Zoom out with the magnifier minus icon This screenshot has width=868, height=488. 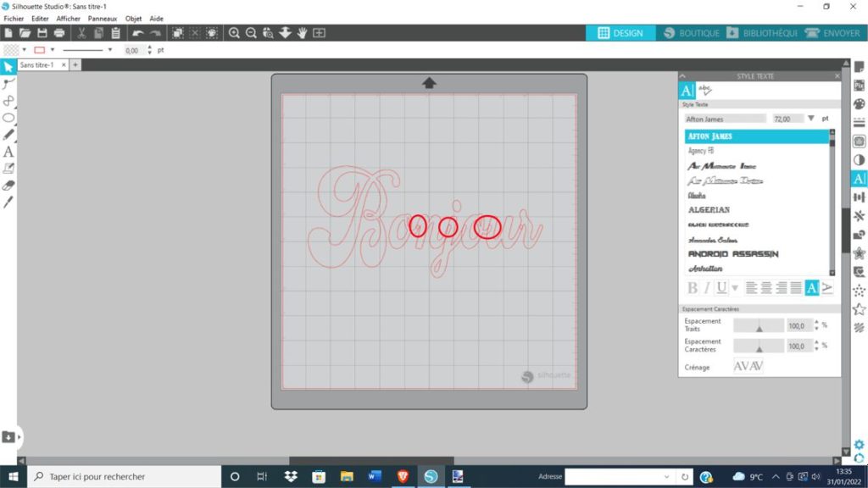(251, 33)
